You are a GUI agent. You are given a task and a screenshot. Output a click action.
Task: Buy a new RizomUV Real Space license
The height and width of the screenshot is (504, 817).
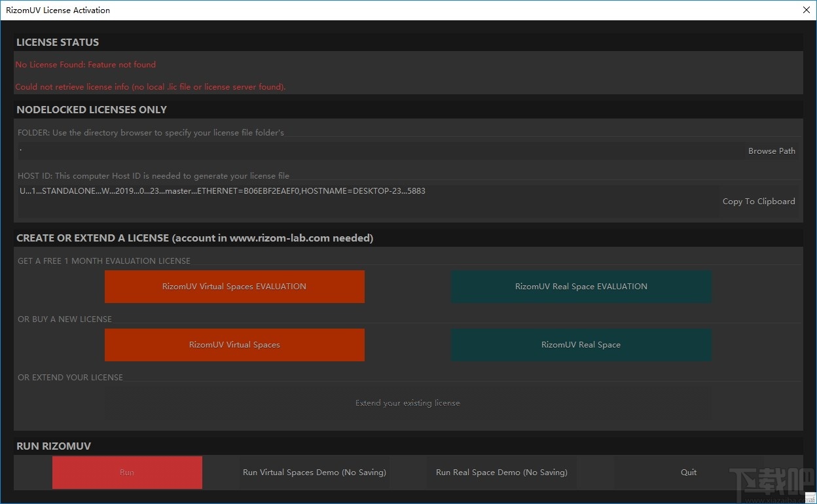click(x=581, y=345)
